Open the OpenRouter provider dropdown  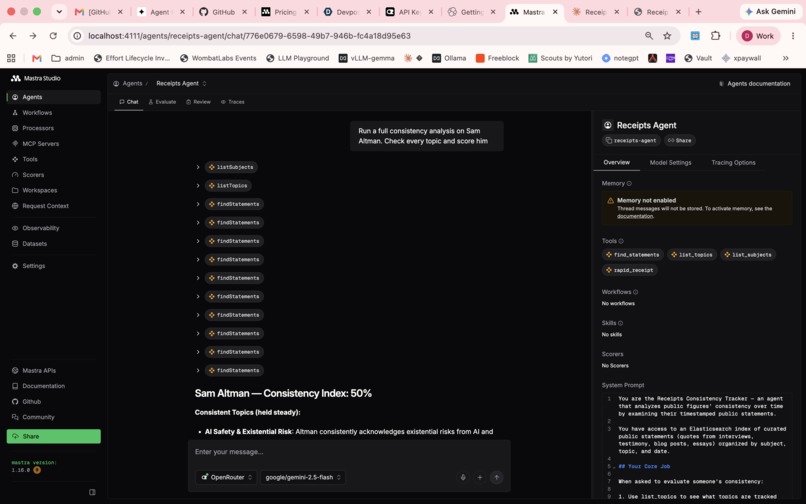226,477
